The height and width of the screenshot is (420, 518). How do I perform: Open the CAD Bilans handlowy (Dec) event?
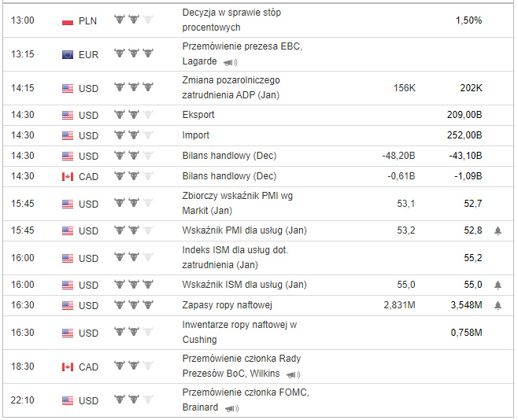pyautogui.click(x=229, y=176)
